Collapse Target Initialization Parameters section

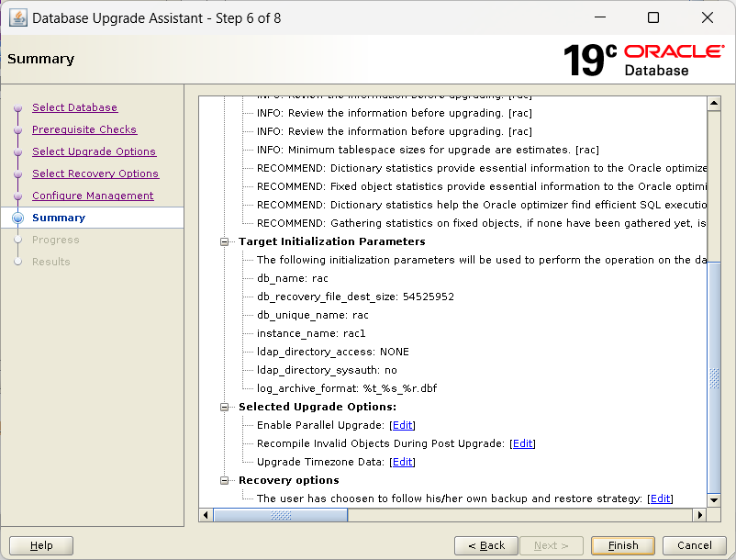click(x=224, y=241)
